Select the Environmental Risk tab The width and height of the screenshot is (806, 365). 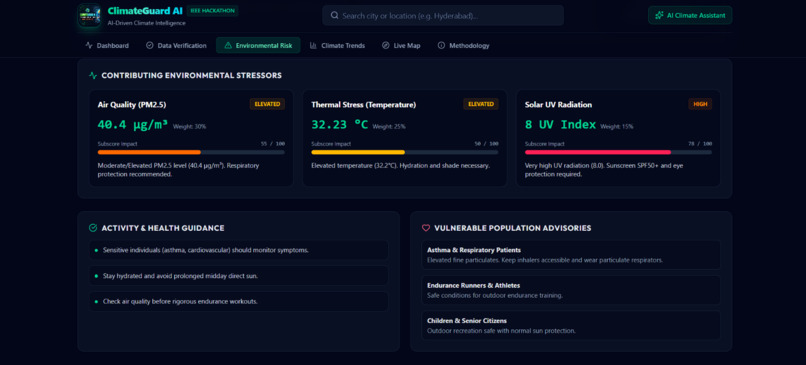click(x=258, y=45)
